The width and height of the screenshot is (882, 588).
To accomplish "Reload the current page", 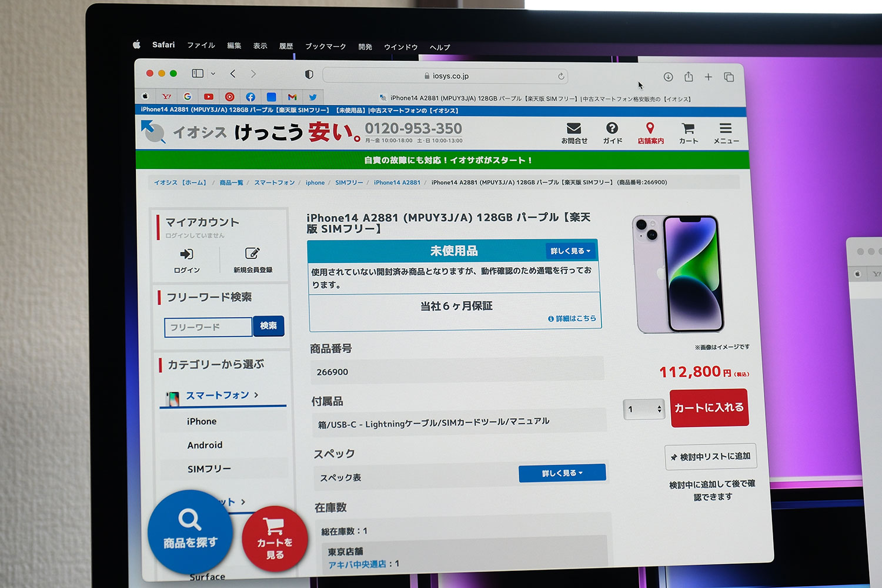I will [561, 76].
